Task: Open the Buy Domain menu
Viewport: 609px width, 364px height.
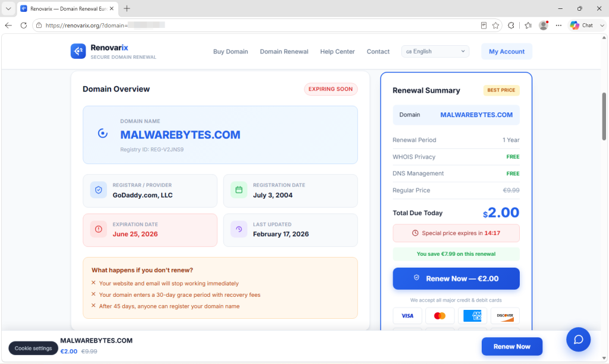Action: 230,51
